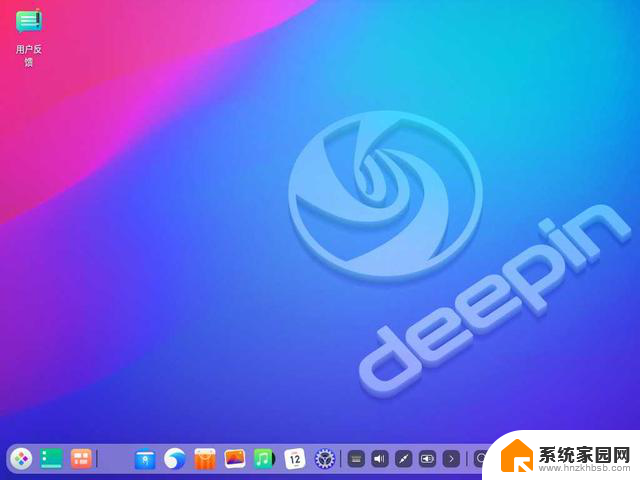Open the control center gear icon

point(324,459)
